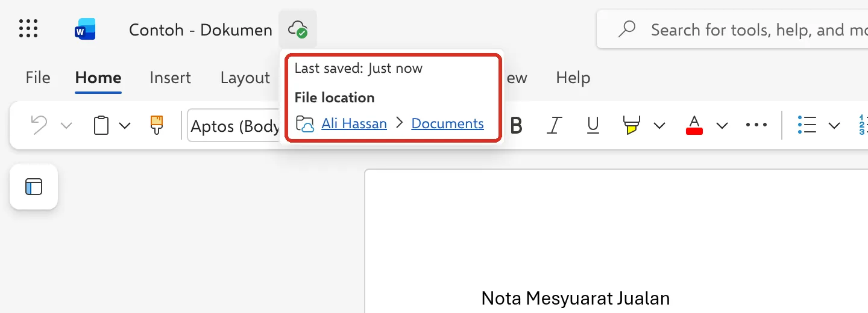The height and width of the screenshot is (313, 868).
Task: Apply yellow text highlight color
Action: pyautogui.click(x=631, y=125)
